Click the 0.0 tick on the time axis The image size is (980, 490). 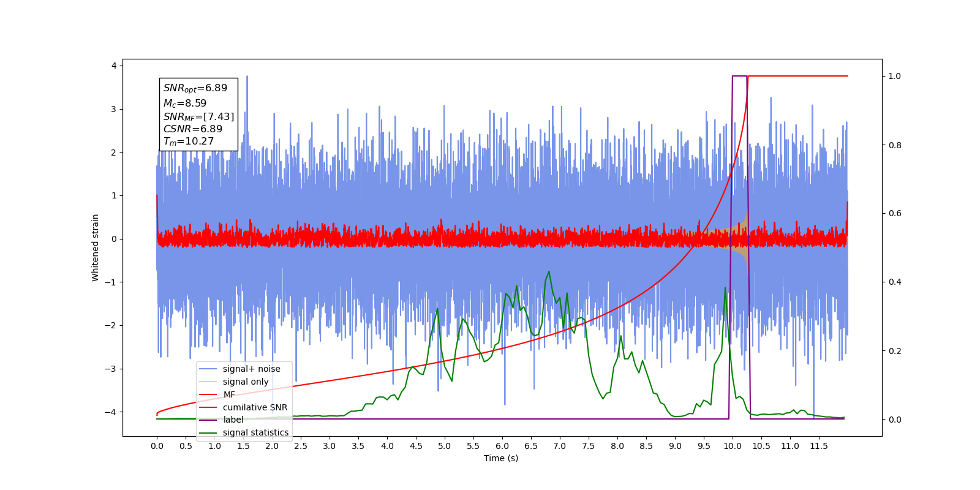(x=157, y=446)
